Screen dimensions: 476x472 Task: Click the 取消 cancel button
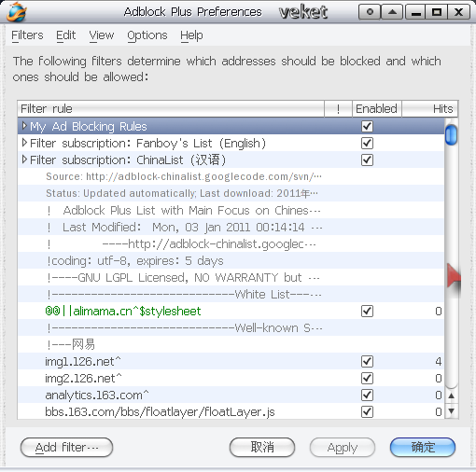click(262, 448)
